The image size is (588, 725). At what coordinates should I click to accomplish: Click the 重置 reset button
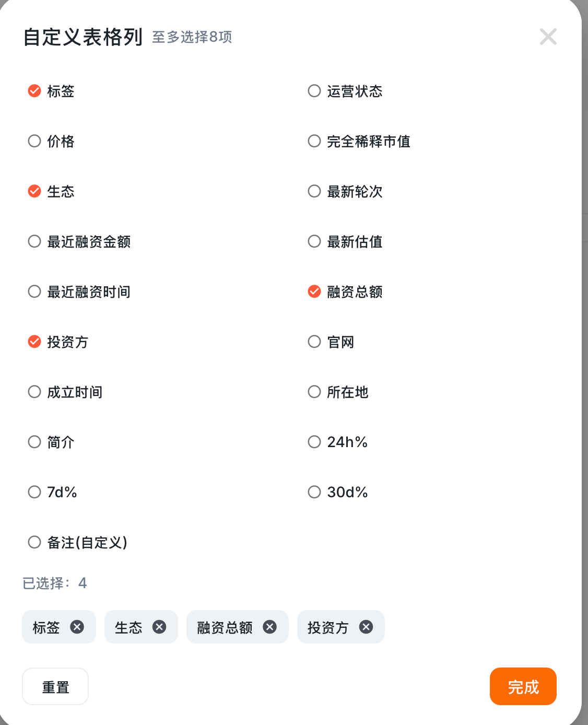tap(55, 686)
